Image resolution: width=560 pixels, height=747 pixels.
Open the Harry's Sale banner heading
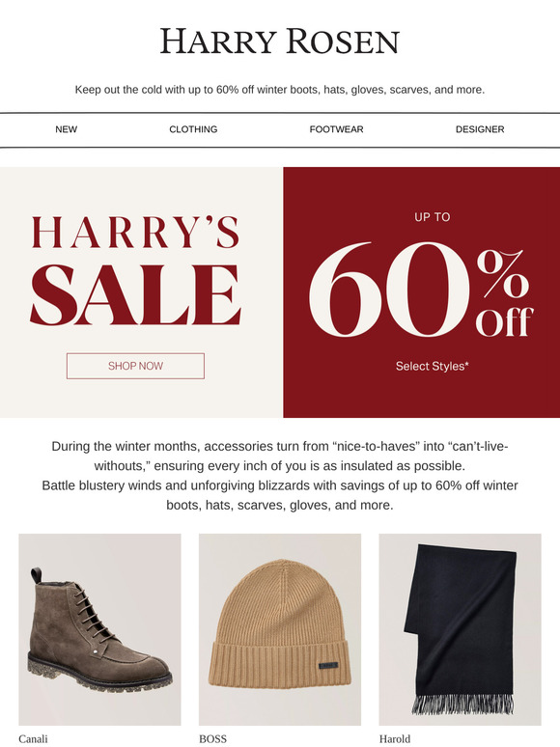[x=135, y=270]
